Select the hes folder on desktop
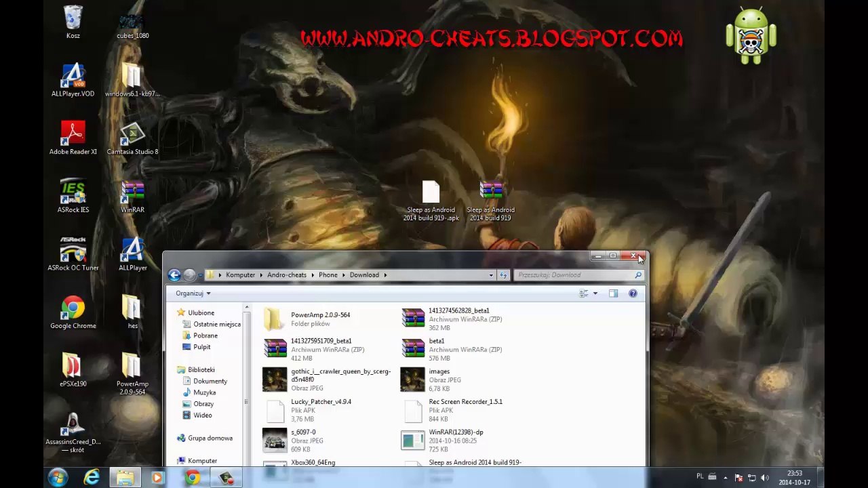Viewport: 868px width, 488px height. pyautogui.click(x=132, y=312)
